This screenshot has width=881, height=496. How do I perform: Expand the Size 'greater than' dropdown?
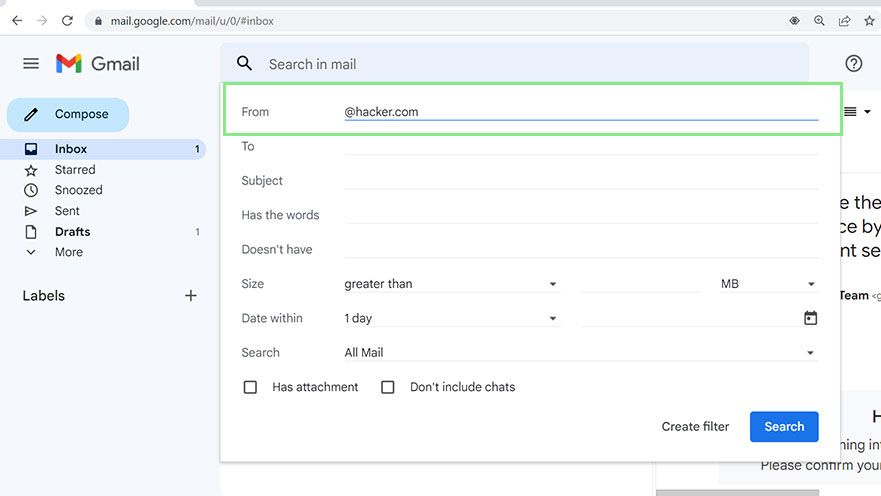450,284
